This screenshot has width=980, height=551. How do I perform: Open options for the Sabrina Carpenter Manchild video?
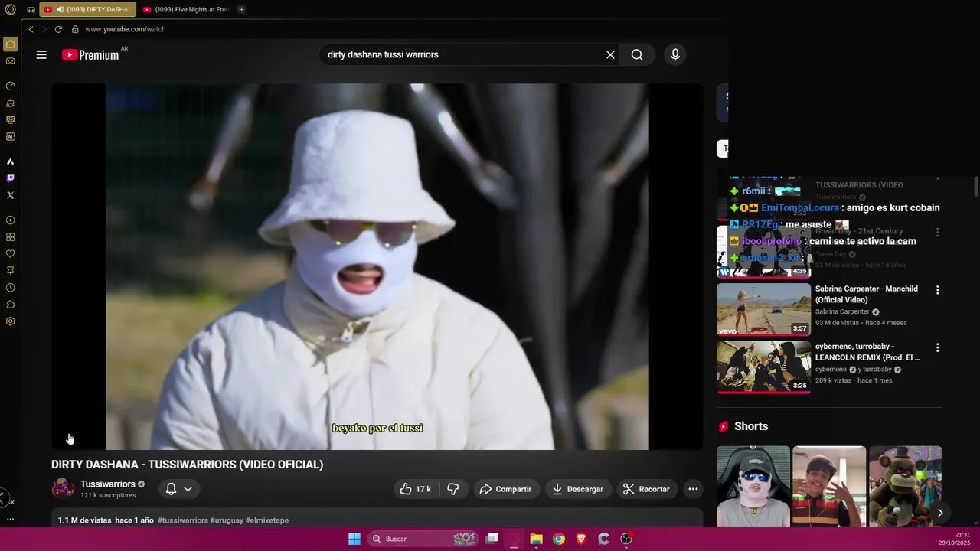tap(937, 290)
